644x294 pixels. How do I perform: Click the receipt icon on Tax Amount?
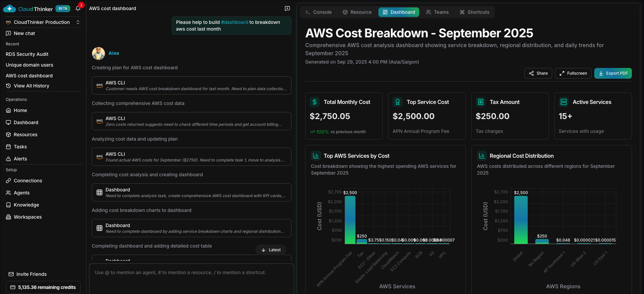pyautogui.click(x=481, y=102)
